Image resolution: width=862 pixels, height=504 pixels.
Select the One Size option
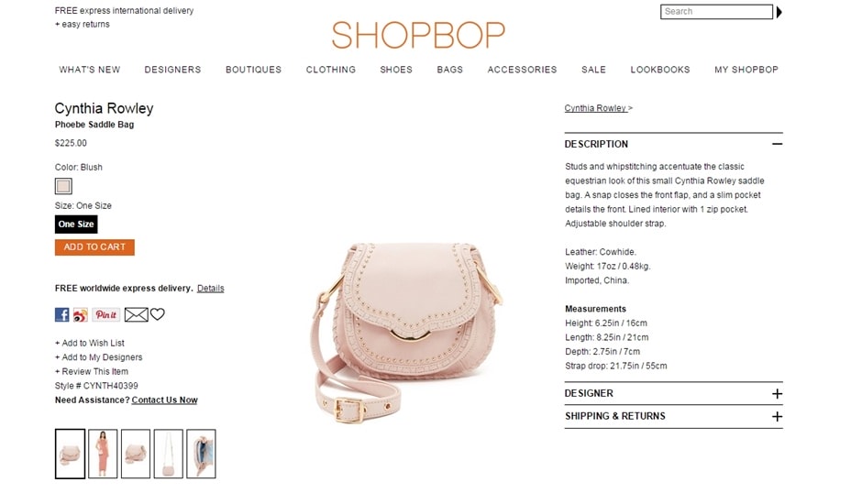coord(76,225)
